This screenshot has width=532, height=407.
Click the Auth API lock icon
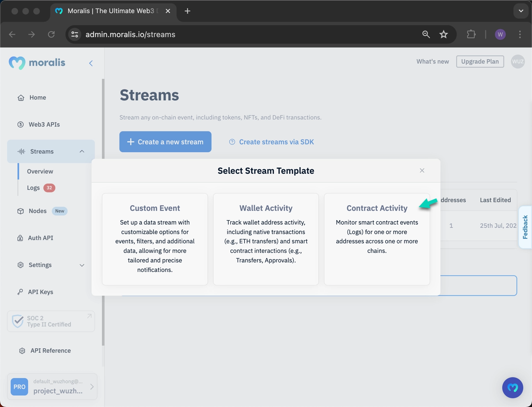(x=20, y=238)
